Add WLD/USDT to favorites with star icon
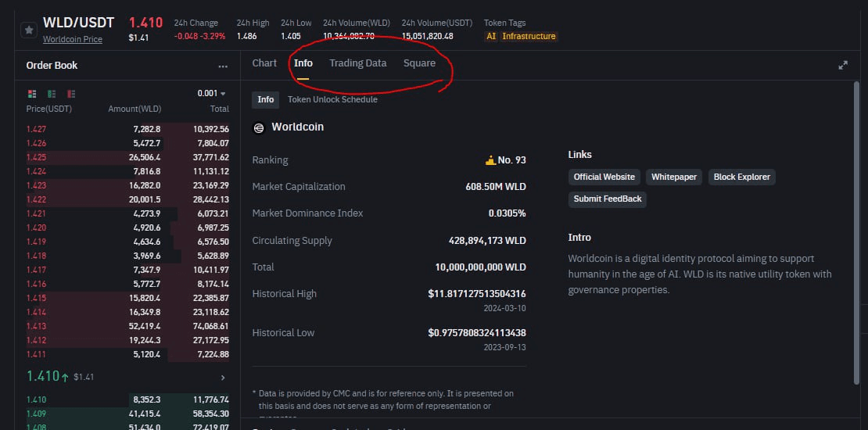 (29, 30)
